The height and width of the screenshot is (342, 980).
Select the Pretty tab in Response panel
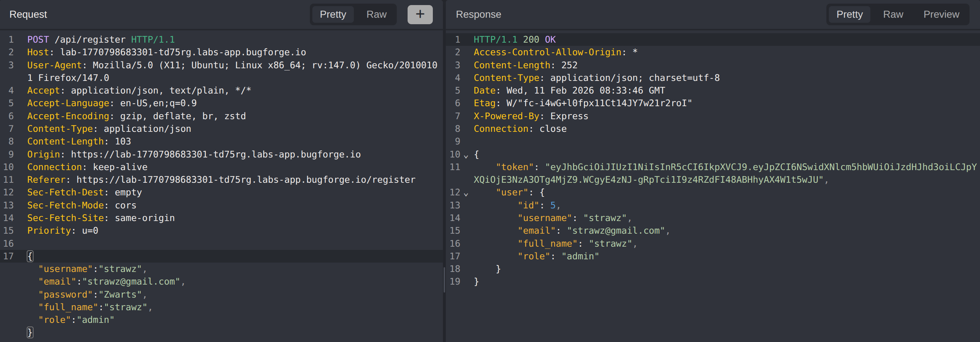(849, 14)
